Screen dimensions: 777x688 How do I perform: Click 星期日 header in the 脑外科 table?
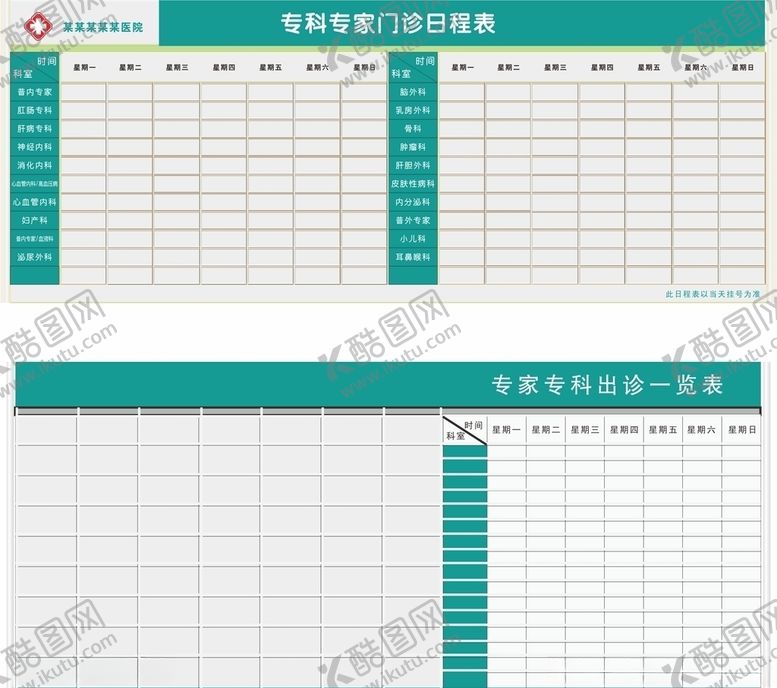pyautogui.click(x=742, y=67)
